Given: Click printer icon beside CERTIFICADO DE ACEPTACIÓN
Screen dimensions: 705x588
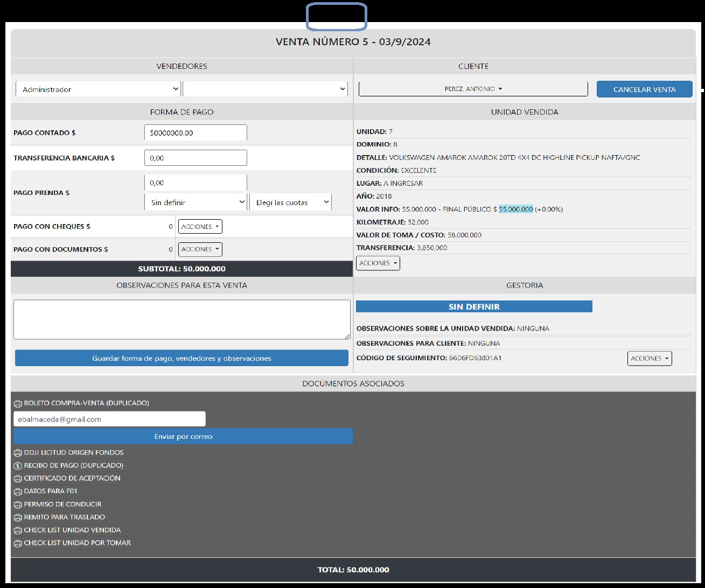Looking at the screenshot, I should pyautogui.click(x=18, y=479).
